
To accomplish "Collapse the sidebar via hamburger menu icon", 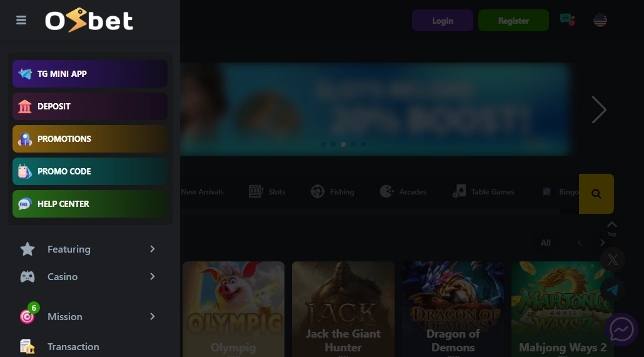I will (x=21, y=20).
